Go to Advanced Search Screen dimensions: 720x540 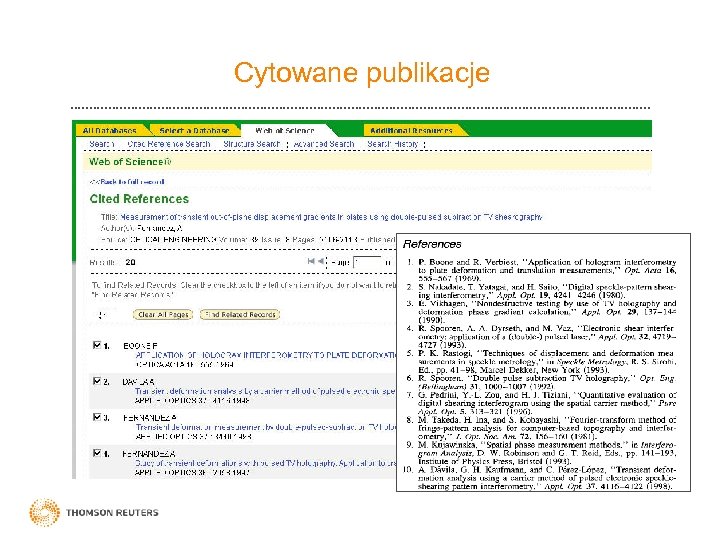tap(324, 144)
